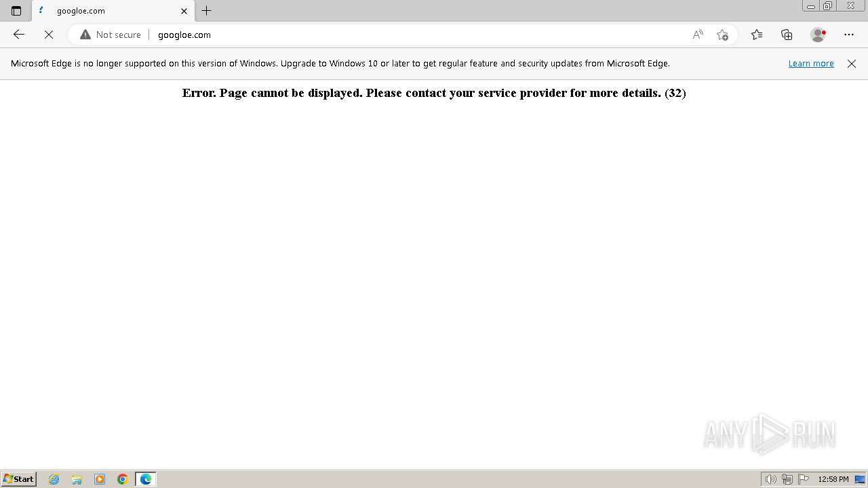Restore down the browser window
The image size is (868, 488).
click(828, 6)
